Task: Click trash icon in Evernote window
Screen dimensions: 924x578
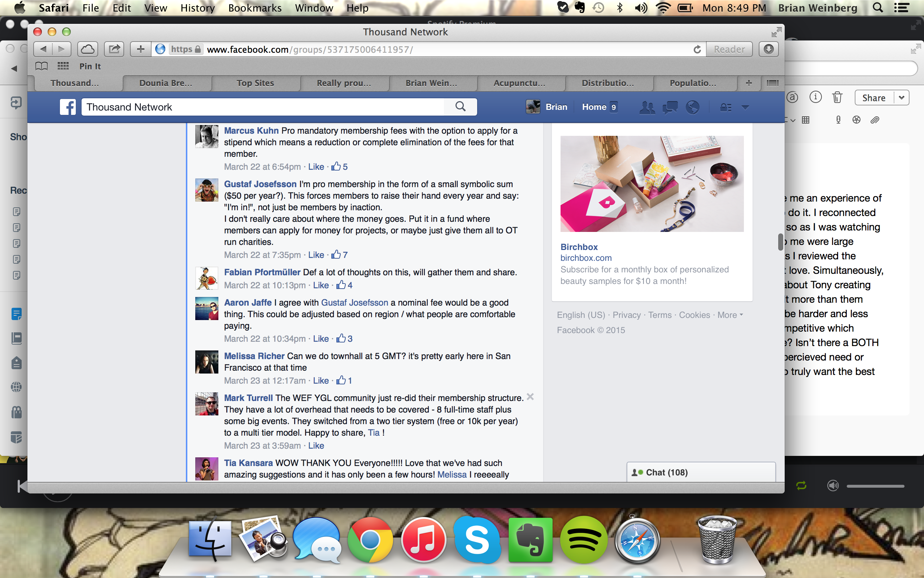Action: click(x=837, y=98)
